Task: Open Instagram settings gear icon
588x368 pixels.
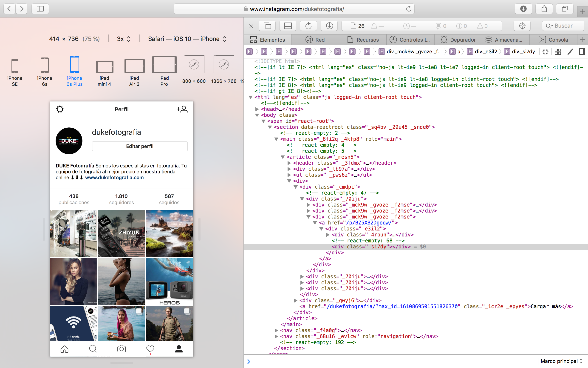Action: pyautogui.click(x=60, y=109)
